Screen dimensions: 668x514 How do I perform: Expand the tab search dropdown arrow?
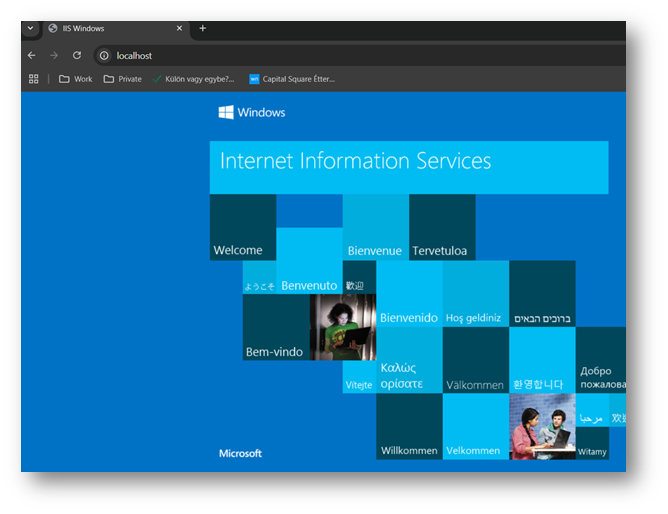coord(30,29)
